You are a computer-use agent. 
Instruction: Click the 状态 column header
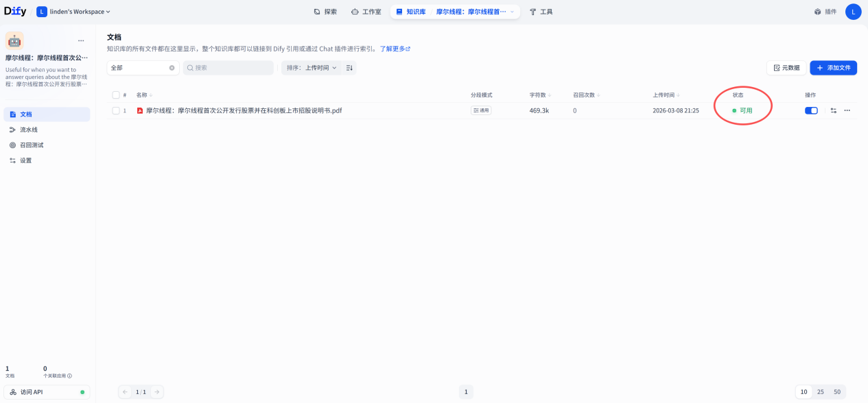738,95
